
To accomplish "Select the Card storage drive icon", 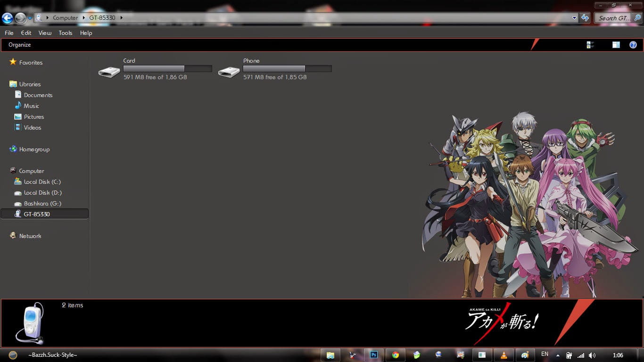I will 109,72.
